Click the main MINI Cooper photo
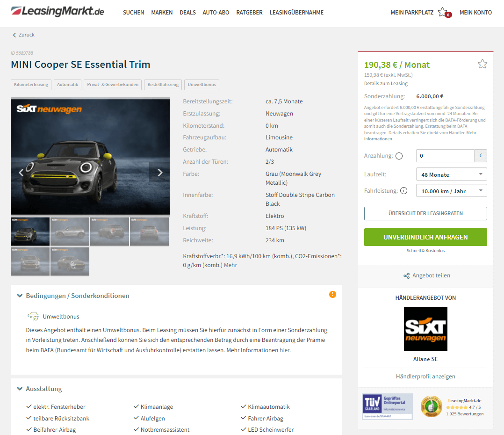 [90, 157]
